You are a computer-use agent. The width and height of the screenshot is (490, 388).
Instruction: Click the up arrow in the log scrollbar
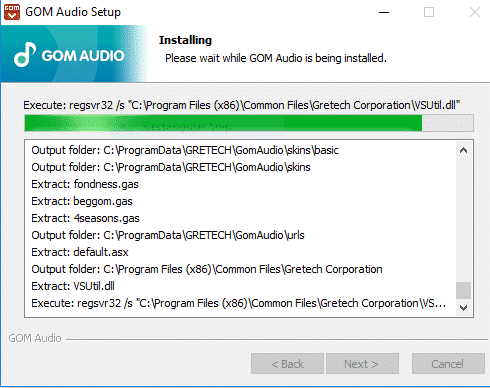(x=463, y=150)
